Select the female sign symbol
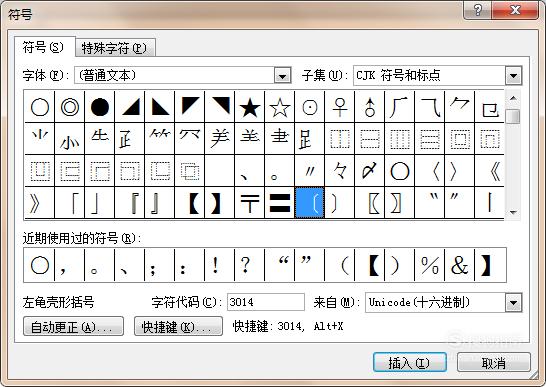 340,107
